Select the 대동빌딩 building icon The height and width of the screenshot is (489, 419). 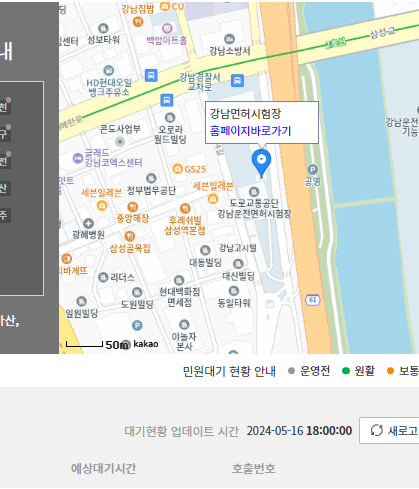point(205,250)
